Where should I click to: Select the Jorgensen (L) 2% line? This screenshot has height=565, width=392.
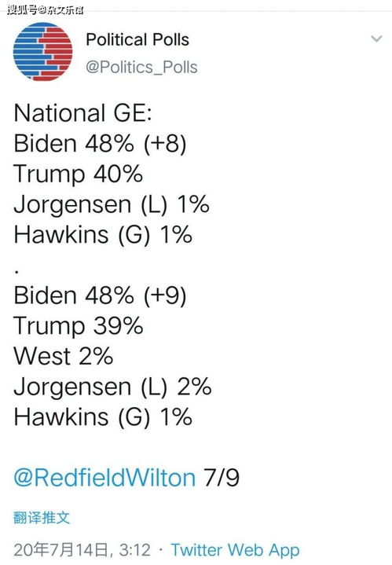click(x=112, y=387)
